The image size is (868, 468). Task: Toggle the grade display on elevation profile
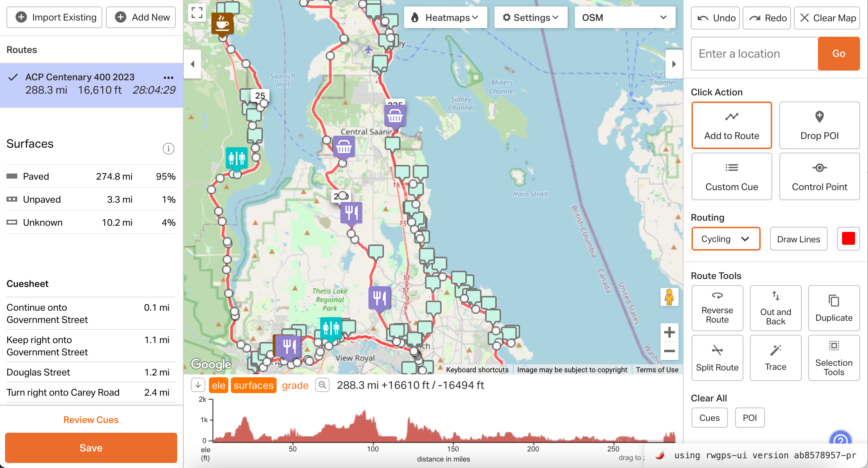pyautogui.click(x=295, y=385)
